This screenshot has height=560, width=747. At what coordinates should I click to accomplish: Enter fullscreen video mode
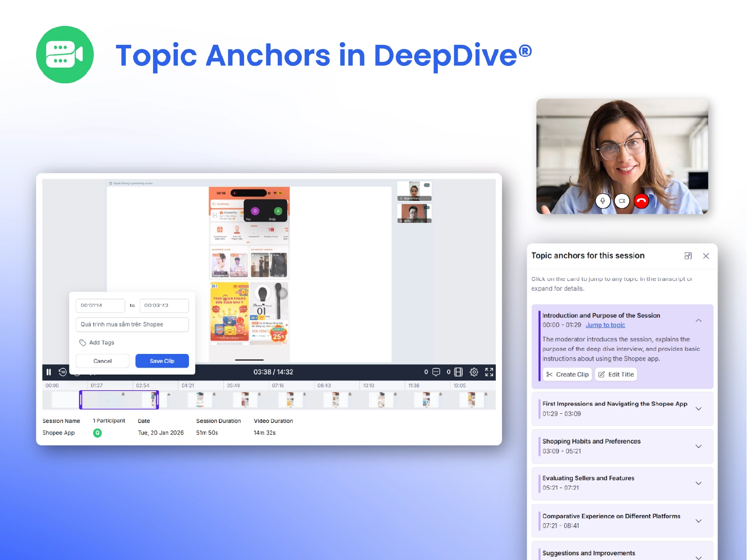coord(489,372)
